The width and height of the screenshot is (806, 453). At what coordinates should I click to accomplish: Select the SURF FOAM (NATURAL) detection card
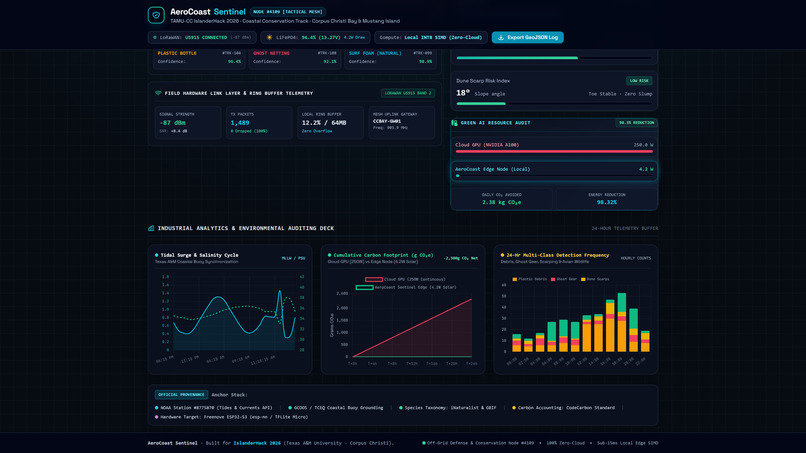[x=390, y=58]
